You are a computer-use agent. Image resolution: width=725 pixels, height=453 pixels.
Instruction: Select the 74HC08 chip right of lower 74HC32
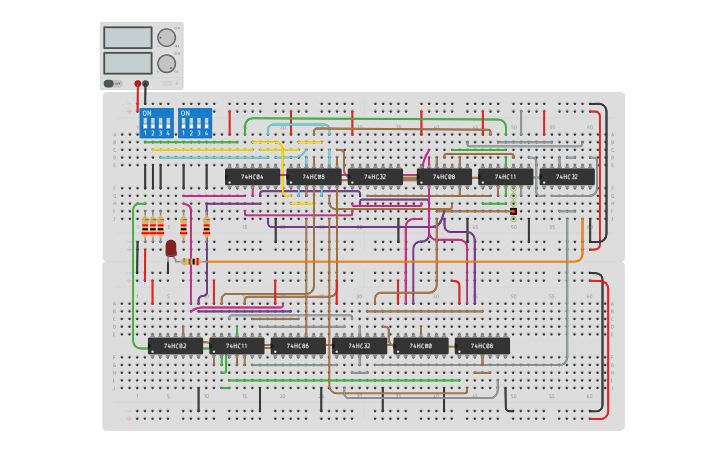[421, 346]
